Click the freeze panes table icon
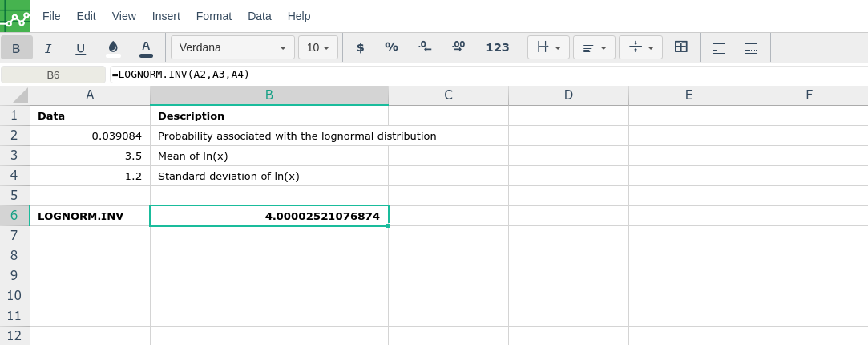The image size is (868, 345). tap(719, 48)
